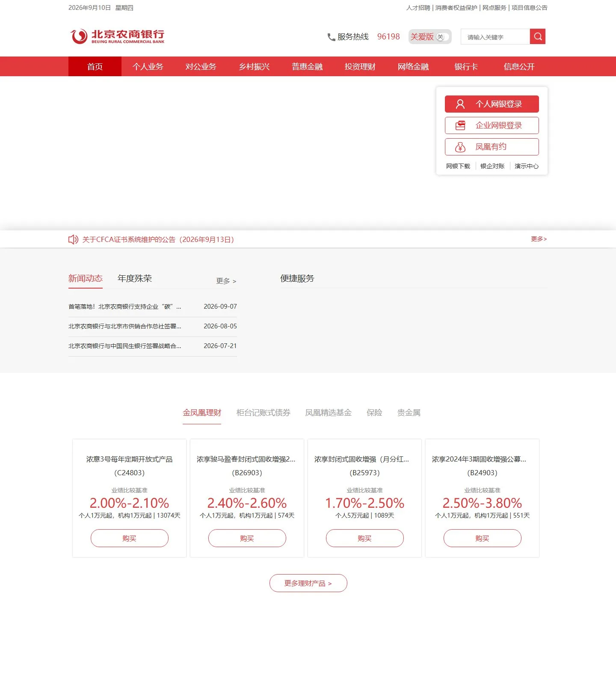This screenshot has width=616, height=685.
Task: Switch to the 新闻动态 tab
Action: pos(86,278)
